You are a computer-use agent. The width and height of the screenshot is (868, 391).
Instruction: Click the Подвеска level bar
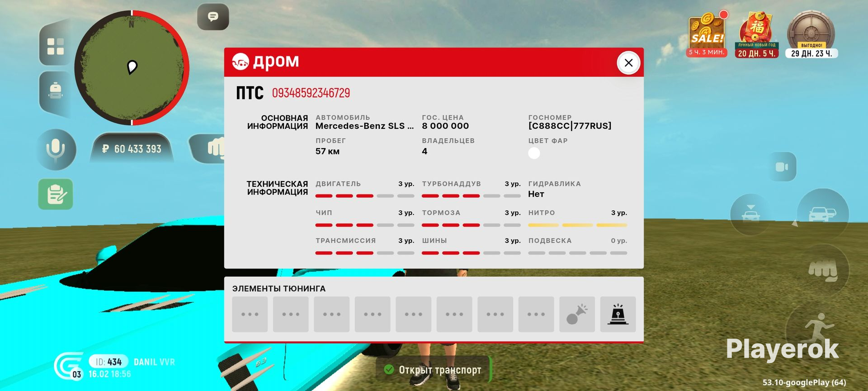(x=578, y=253)
